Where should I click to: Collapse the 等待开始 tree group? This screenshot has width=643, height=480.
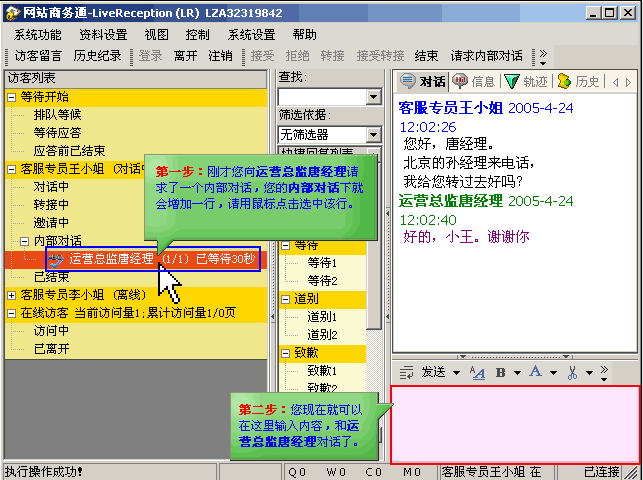[x=11, y=97]
